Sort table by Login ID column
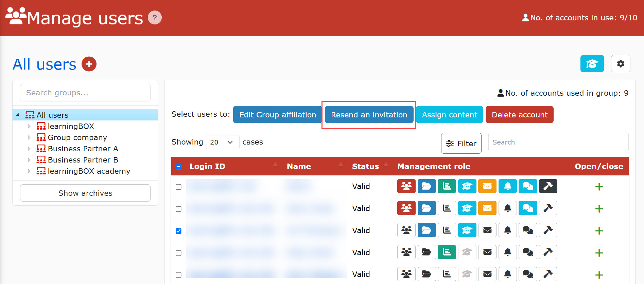644x284 pixels. (x=207, y=166)
